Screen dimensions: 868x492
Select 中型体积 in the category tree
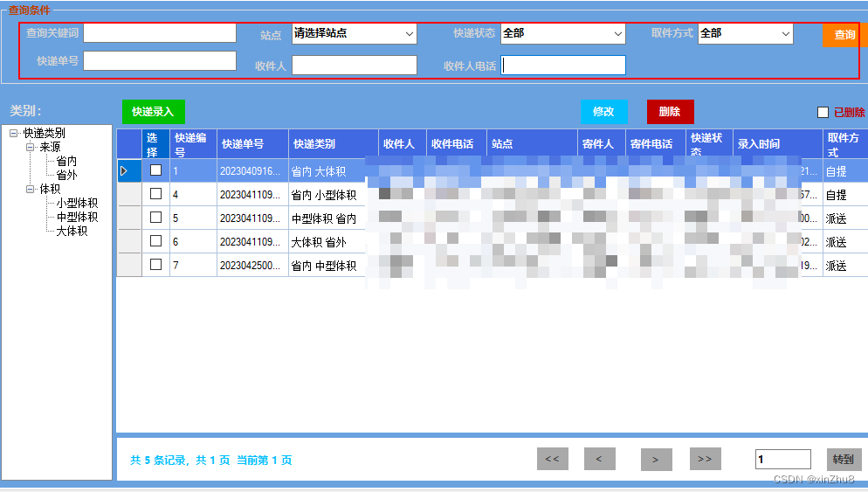click(x=77, y=217)
